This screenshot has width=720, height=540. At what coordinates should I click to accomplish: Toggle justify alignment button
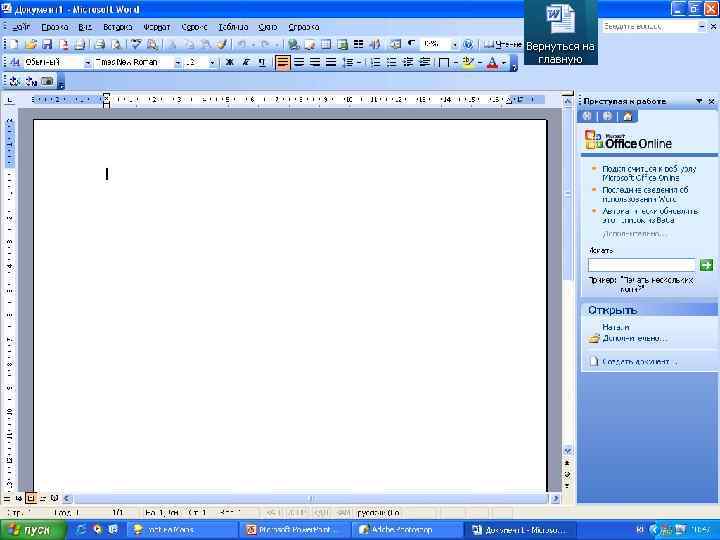[x=331, y=62]
